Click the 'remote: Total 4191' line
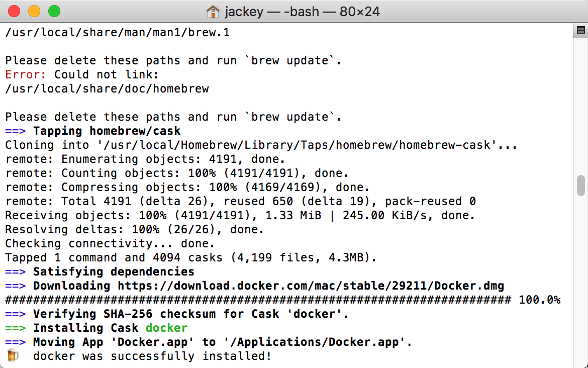588x368 pixels. click(240, 202)
